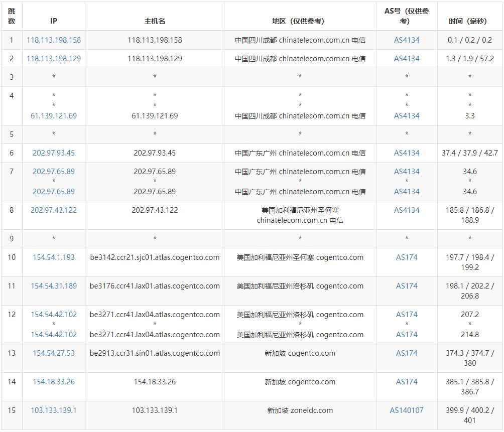
Task: Open IP link 103.133.139.1
Action: 54,410
